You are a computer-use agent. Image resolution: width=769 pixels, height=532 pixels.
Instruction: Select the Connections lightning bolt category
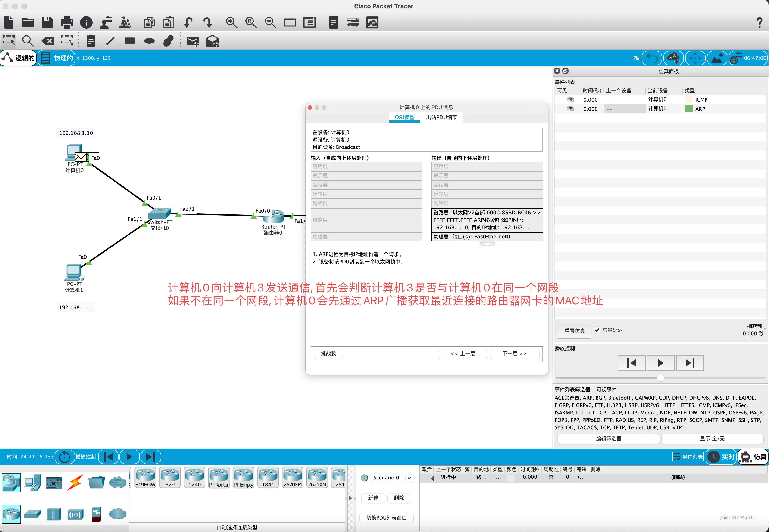click(75, 482)
